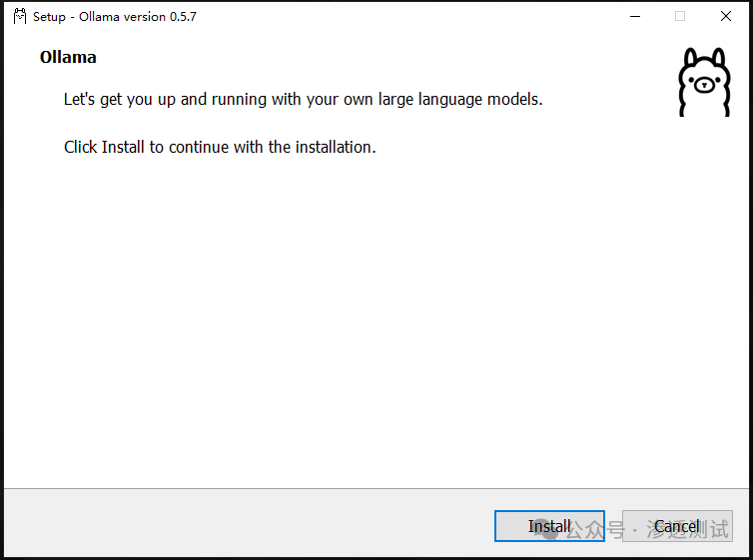This screenshot has width=753, height=560.
Task: Minimize the Ollama Setup window
Action: click(x=635, y=16)
